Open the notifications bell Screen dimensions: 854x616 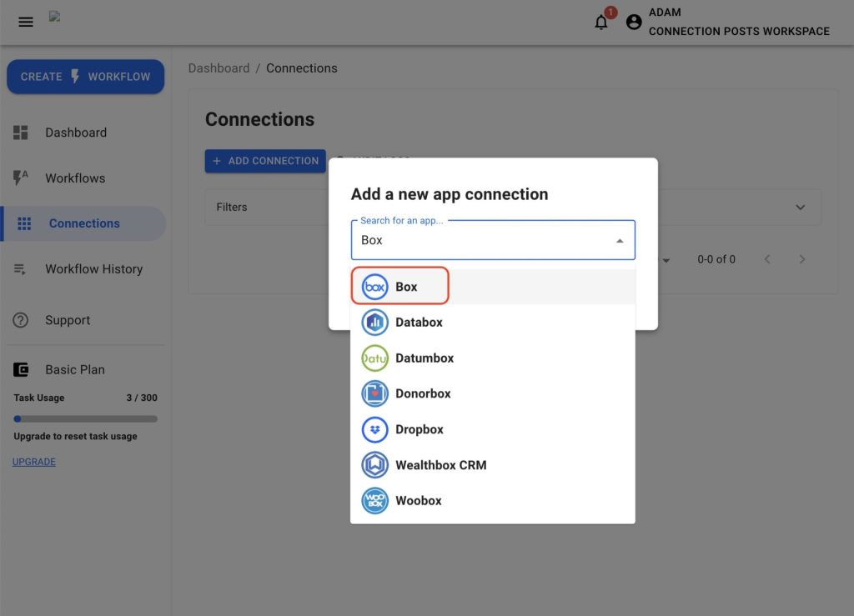[601, 23]
